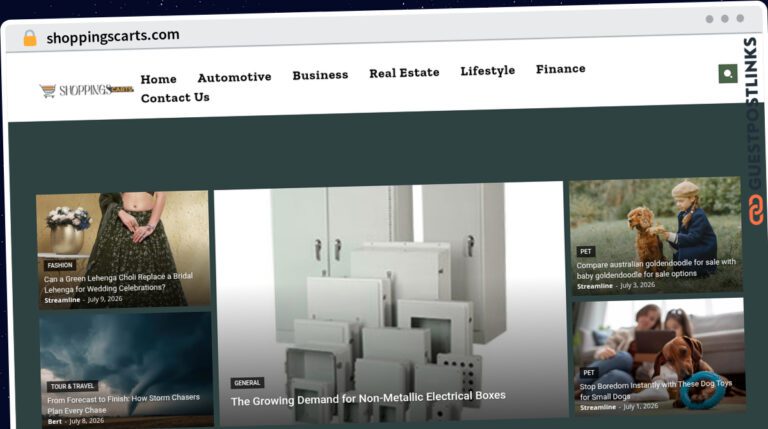
Task: Click author Streamline on goldendoodle post
Action: point(595,286)
